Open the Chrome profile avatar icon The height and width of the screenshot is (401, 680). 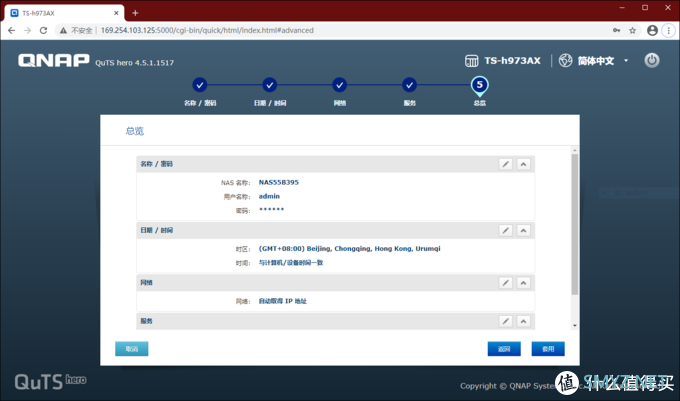point(652,30)
